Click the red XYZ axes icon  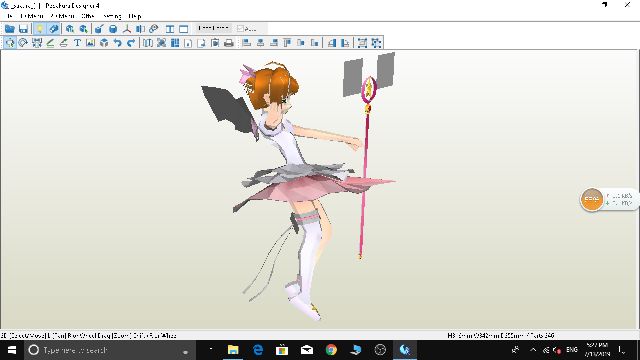click(127, 29)
